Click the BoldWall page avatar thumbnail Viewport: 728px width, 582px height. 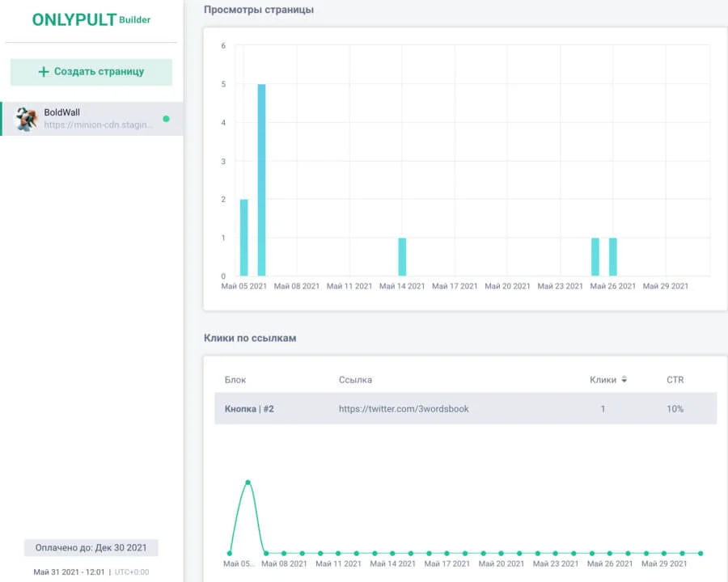click(x=27, y=119)
